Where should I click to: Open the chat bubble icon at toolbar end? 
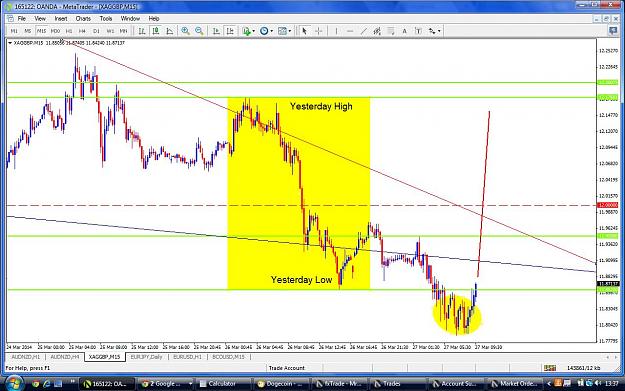pyautogui.click(x=613, y=31)
